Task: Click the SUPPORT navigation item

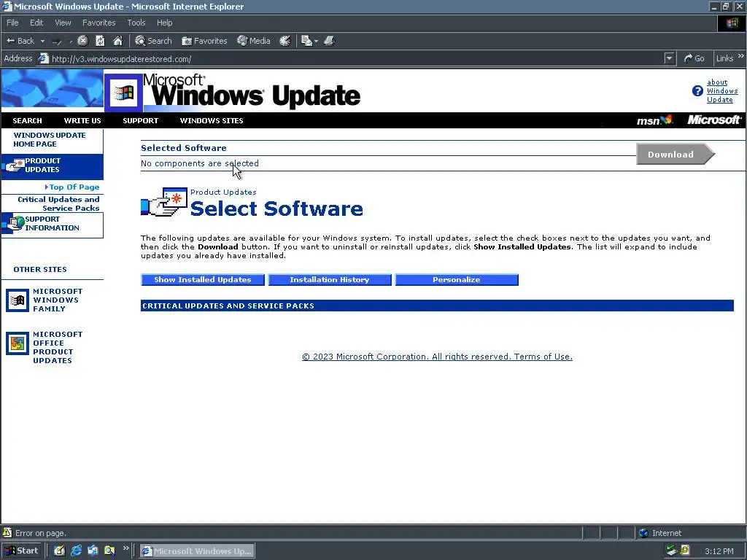Action: click(141, 121)
